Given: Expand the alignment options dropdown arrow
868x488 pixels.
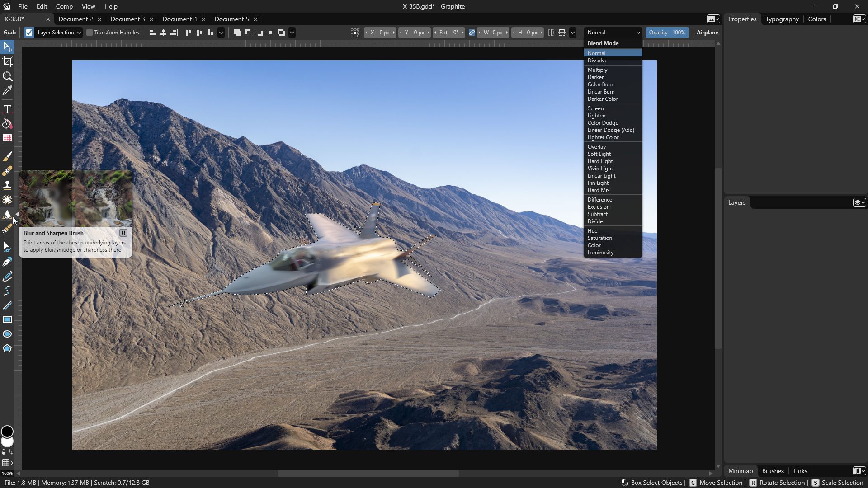Looking at the screenshot, I should (221, 33).
